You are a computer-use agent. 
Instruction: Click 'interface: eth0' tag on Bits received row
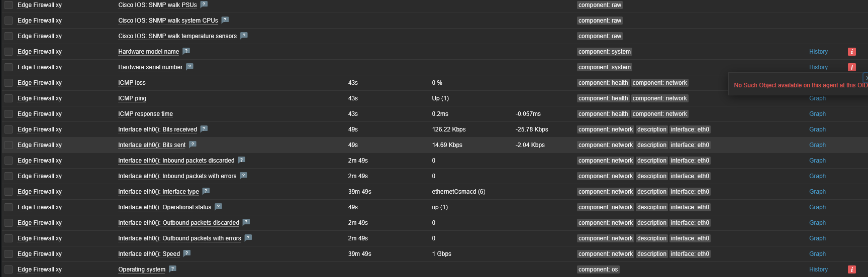pyautogui.click(x=690, y=129)
